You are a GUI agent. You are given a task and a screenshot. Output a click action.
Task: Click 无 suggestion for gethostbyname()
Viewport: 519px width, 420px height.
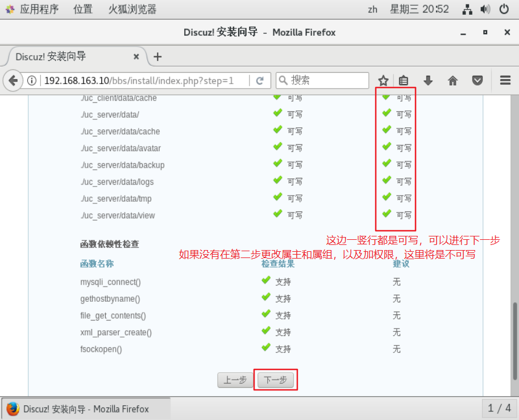click(x=397, y=299)
